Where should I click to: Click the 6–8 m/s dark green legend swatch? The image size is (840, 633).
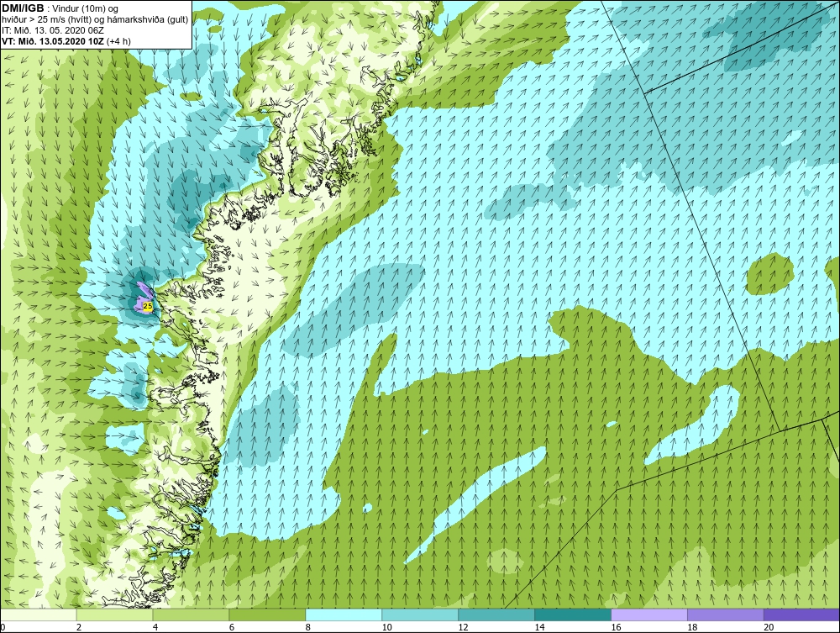click(x=267, y=615)
